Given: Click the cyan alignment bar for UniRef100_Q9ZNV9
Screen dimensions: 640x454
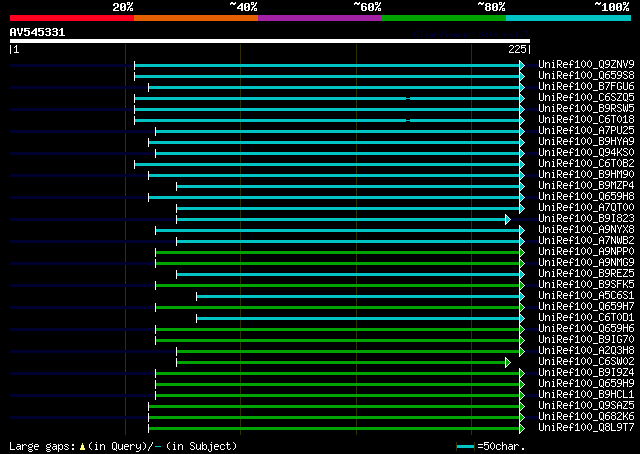Looking at the screenshot, I should [327, 65].
